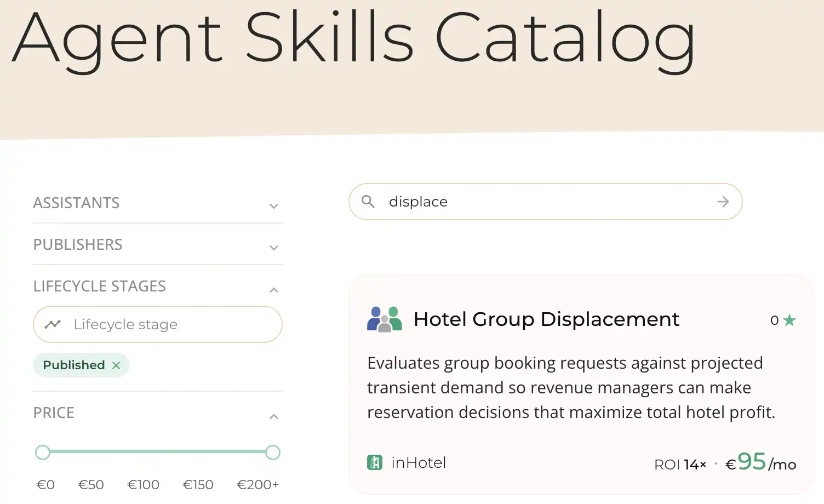824x504 pixels.
Task: Click the maximum price slider handle
Action: pos(273,453)
